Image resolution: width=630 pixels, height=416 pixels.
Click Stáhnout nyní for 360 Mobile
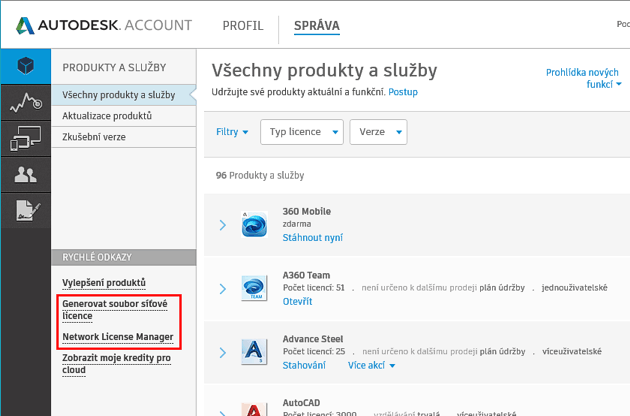pos(313,238)
